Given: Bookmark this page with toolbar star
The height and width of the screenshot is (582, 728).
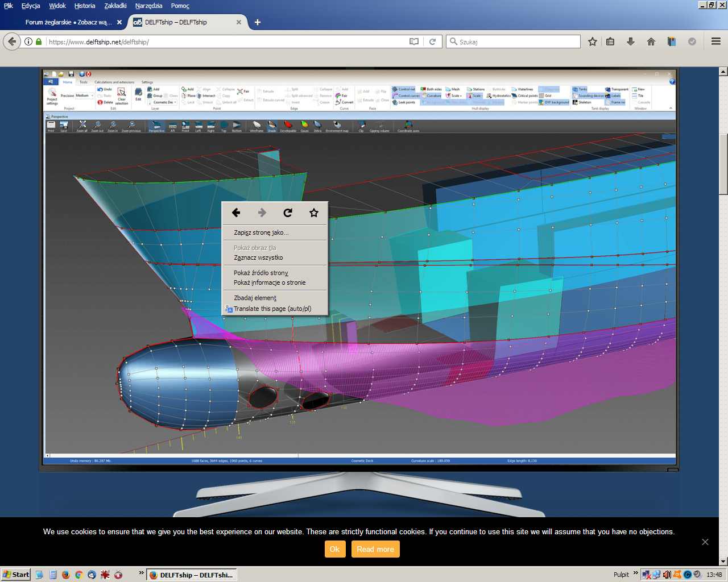Looking at the screenshot, I should pyautogui.click(x=593, y=41).
